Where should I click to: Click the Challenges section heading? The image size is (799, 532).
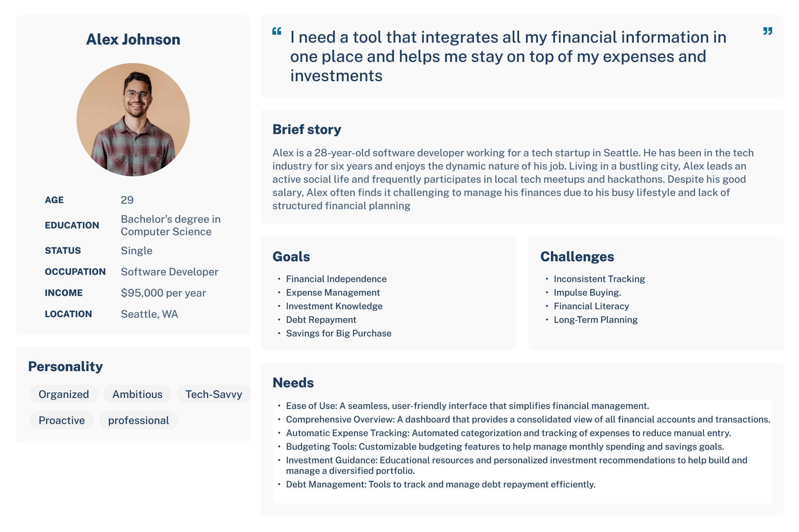pos(577,257)
